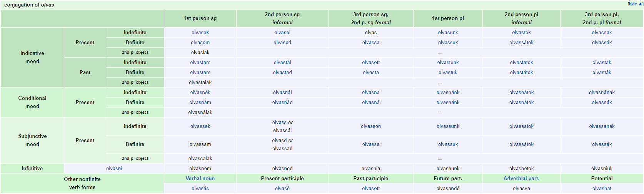Viewport: 644px width, 194px height.
Task: Click the olvasó present participle link
Action: [282, 189]
